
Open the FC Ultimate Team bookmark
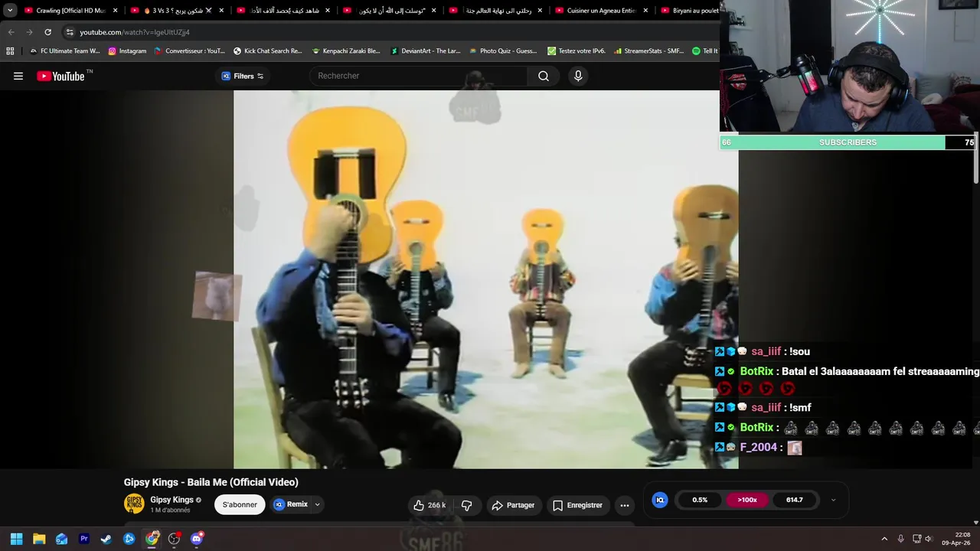coord(64,51)
